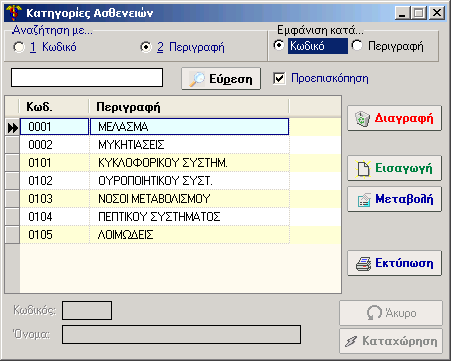The height and width of the screenshot is (361, 451).
Task: Select code cell 0001
Action: [54, 127]
